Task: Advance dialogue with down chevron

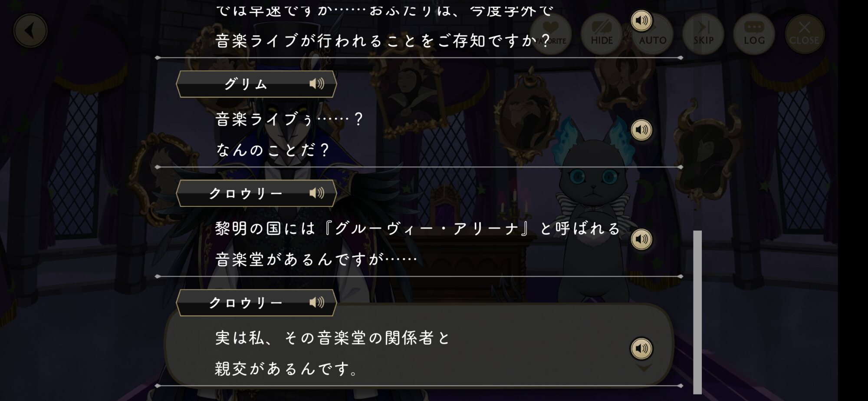Action: coord(644,368)
